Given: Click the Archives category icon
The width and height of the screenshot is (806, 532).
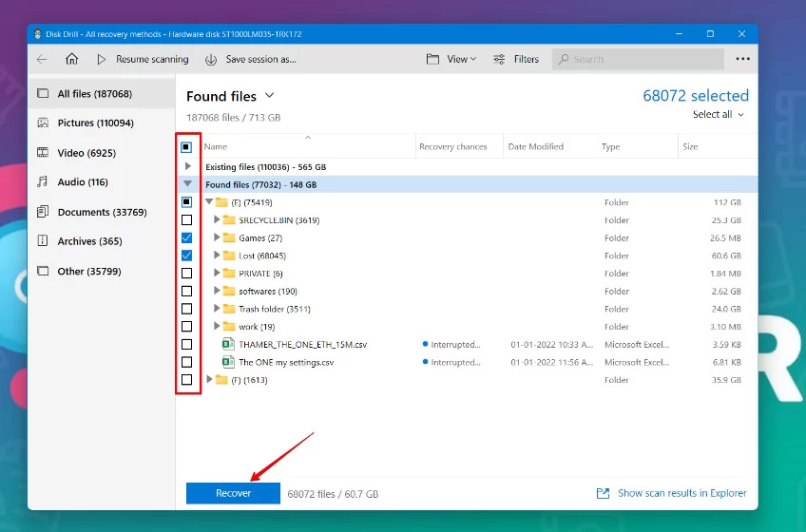Looking at the screenshot, I should pyautogui.click(x=43, y=241).
